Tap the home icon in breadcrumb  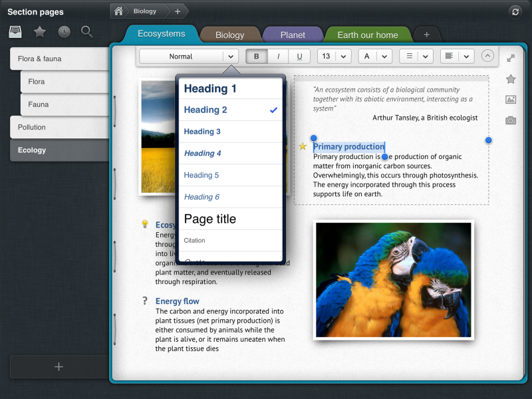point(118,11)
